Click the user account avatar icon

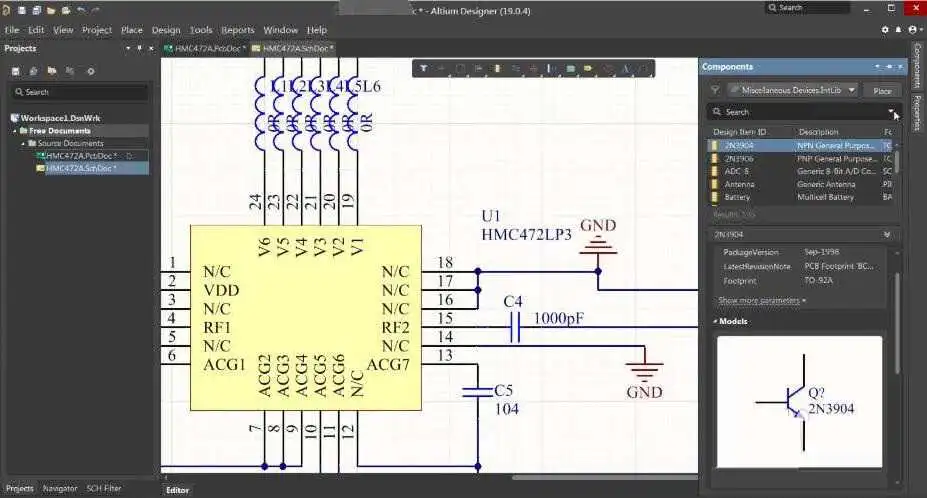point(913,30)
